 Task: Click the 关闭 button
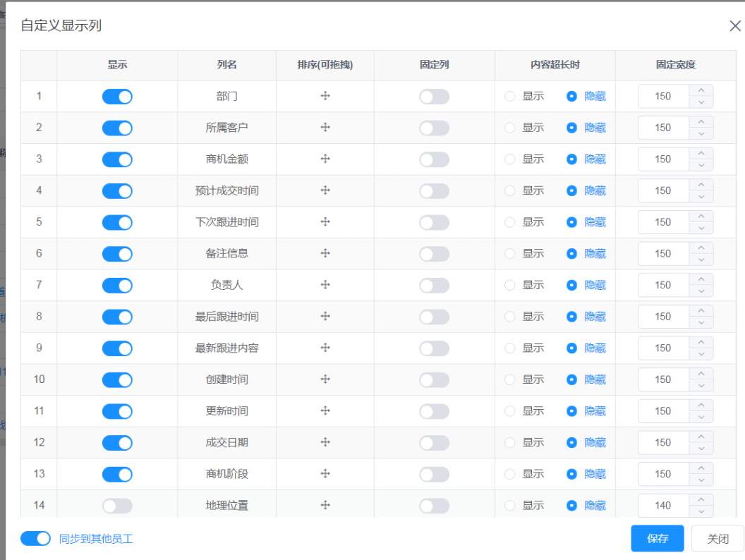(x=717, y=538)
